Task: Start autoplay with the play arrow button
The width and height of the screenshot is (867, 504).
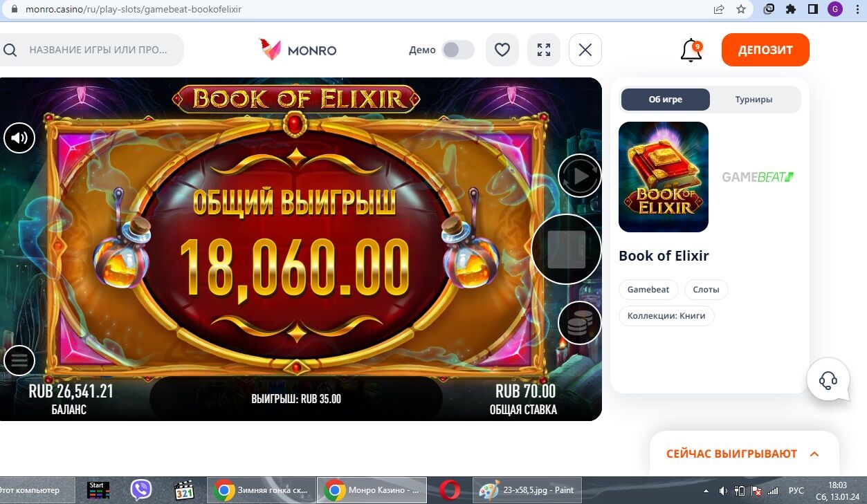Action: click(x=579, y=176)
